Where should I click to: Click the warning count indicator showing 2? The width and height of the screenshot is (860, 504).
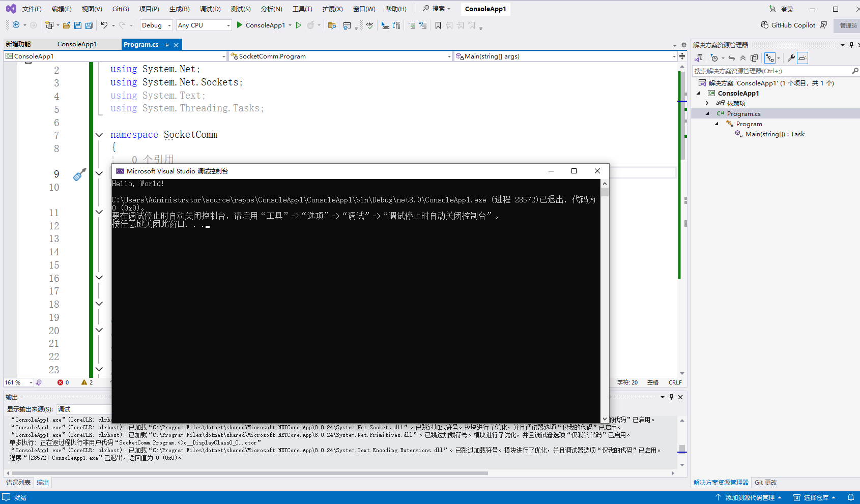pos(87,382)
